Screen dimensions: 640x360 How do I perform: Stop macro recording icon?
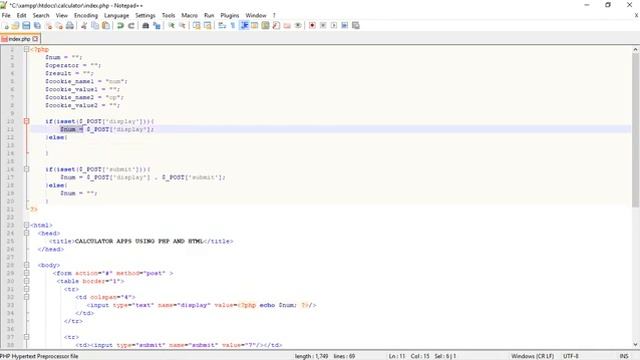323,26
